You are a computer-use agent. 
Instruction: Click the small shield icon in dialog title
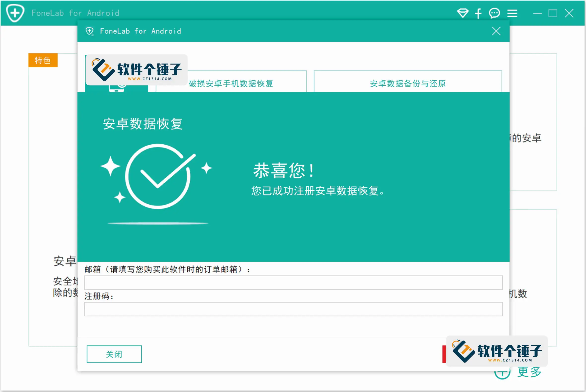[x=90, y=31]
